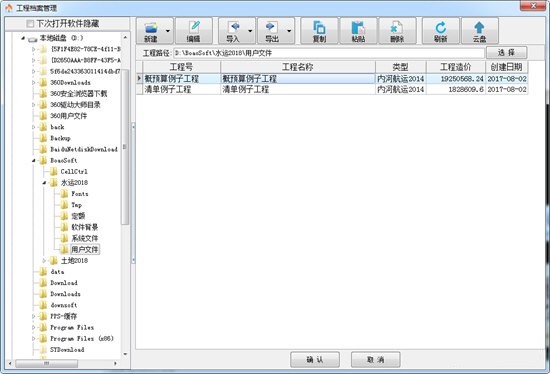Viewport: 550px width, 374px height.
Task: Expand the back folder node
Action: 34,127
